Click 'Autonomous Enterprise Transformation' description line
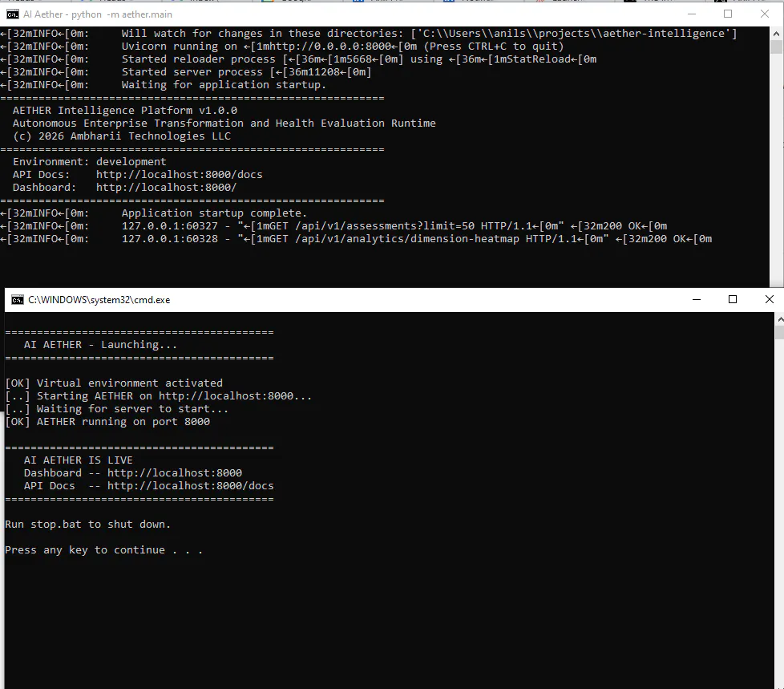The width and height of the screenshot is (784, 689). point(224,123)
